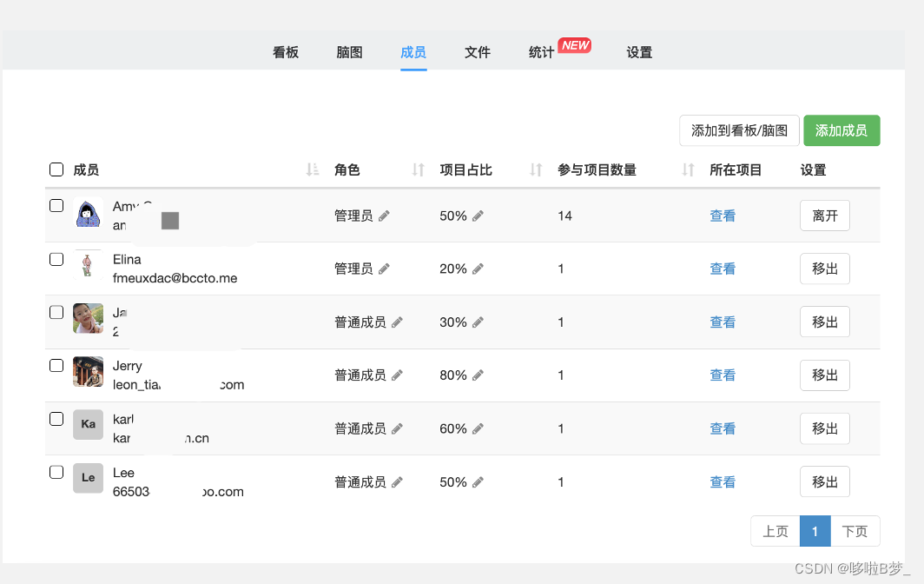The height and width of the screenshot is (584, 924).
Task: Click 查看 link for Jerry
Action: (x=723, y=375)
